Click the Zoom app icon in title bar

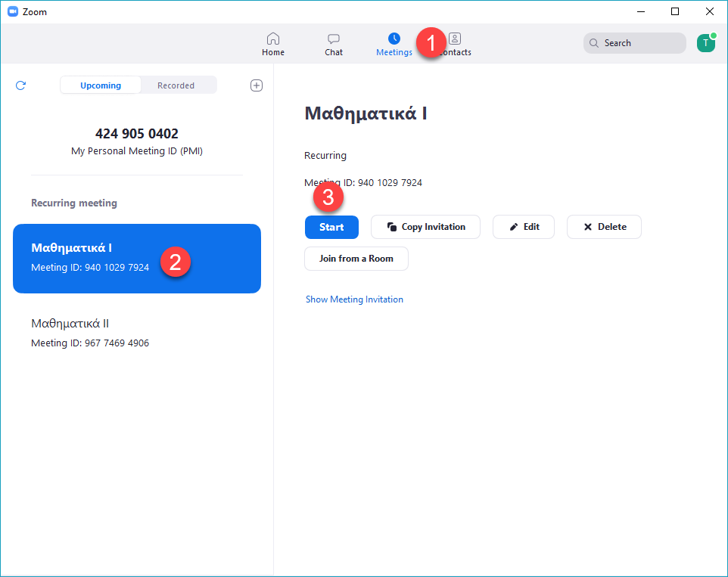[x=13, y=11]
